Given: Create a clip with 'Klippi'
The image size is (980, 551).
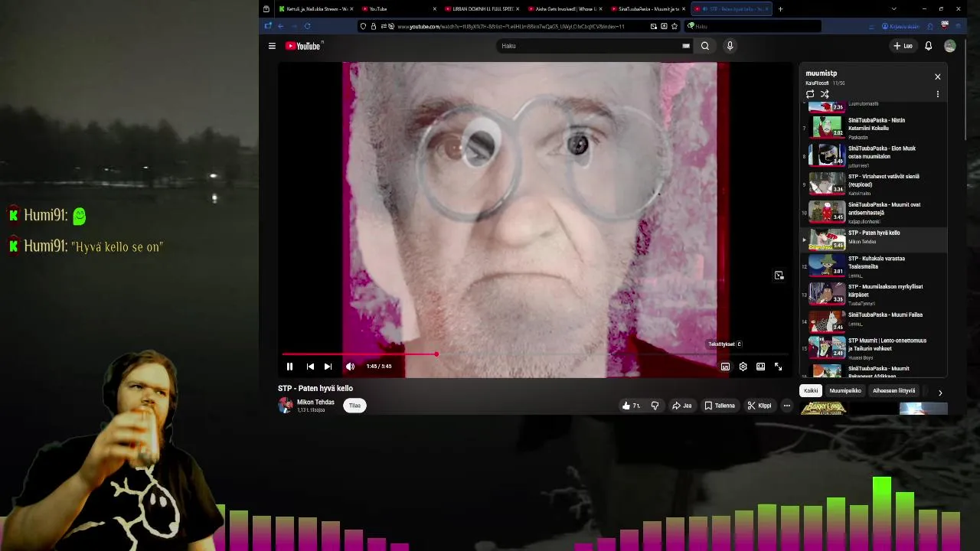Looking at the screenshot, I should tap(759, 406).
